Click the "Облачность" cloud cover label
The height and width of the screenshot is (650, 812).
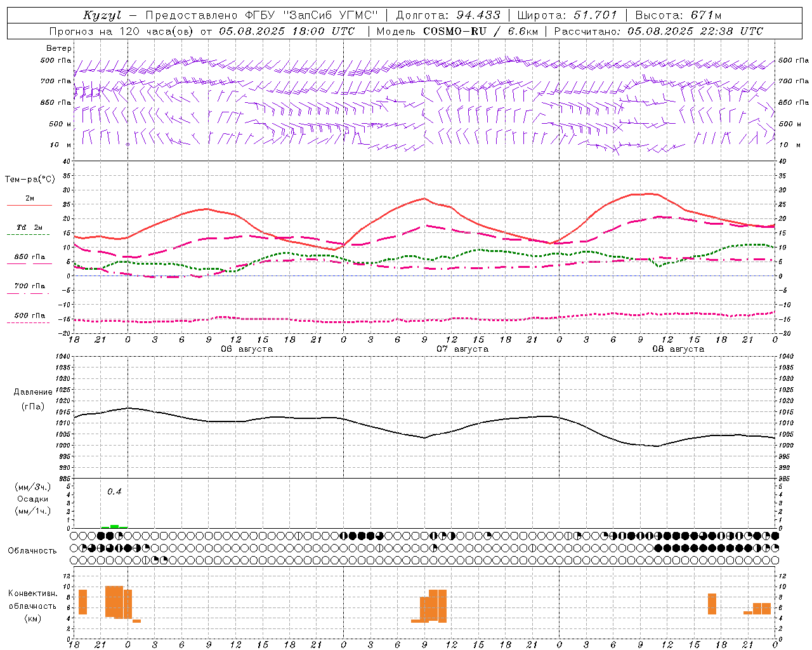[32, 550]
